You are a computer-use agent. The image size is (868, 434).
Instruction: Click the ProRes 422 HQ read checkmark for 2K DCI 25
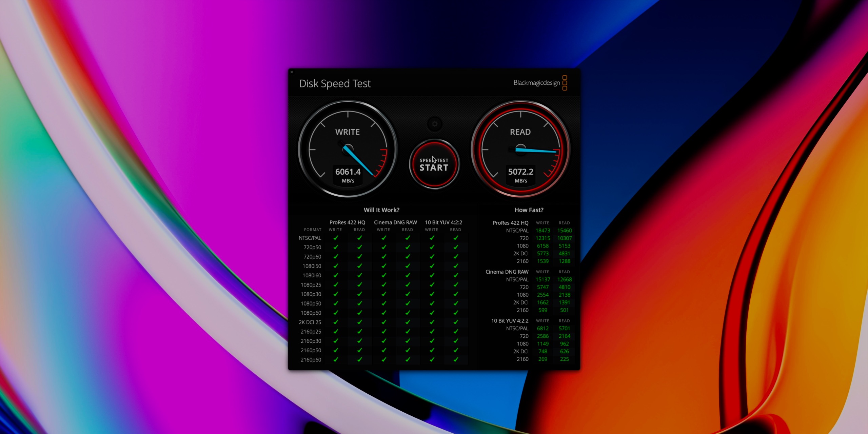point(359,322)
